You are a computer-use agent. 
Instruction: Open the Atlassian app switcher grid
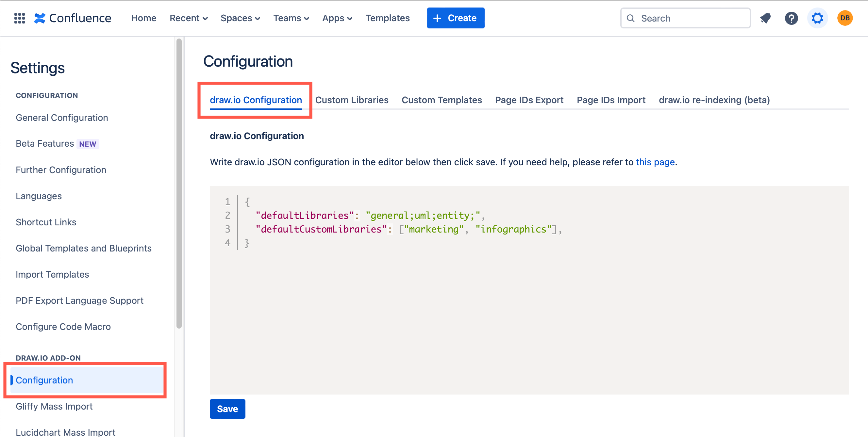19,18
